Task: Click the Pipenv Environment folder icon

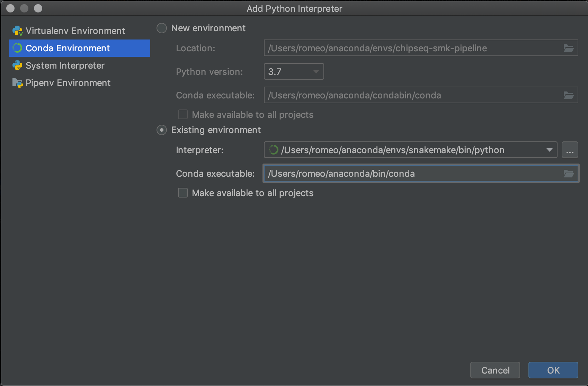Action: (x=17, y=83)
